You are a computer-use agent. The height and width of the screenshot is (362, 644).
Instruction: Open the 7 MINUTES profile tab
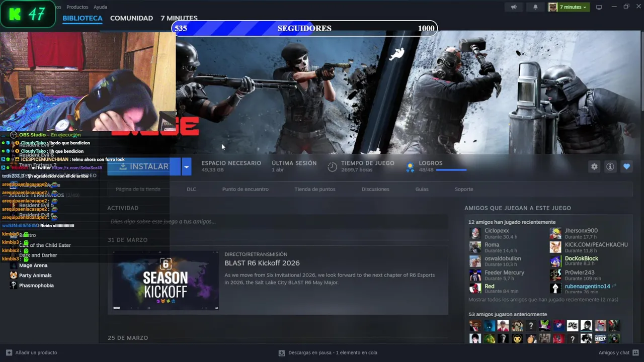(179, 18)
